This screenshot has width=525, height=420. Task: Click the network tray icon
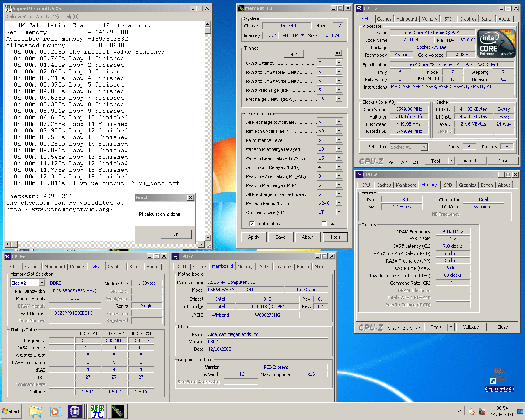pos(482,411)
